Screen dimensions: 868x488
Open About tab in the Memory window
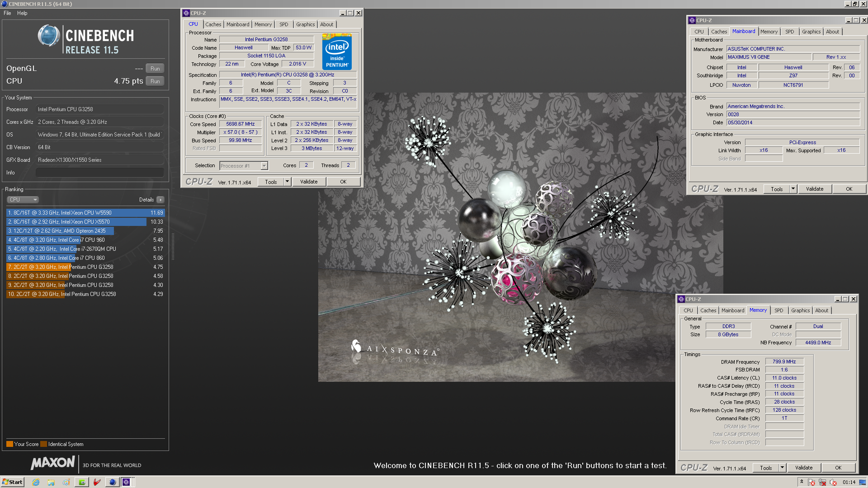tap(822, 310)
